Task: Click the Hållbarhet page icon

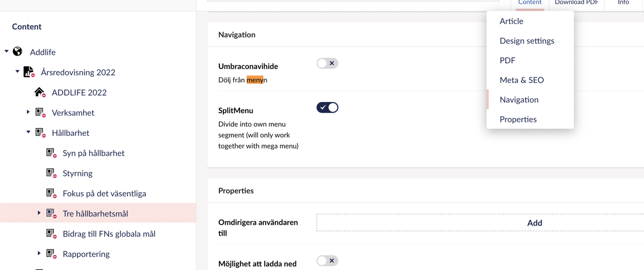Action: pos(40,133)
